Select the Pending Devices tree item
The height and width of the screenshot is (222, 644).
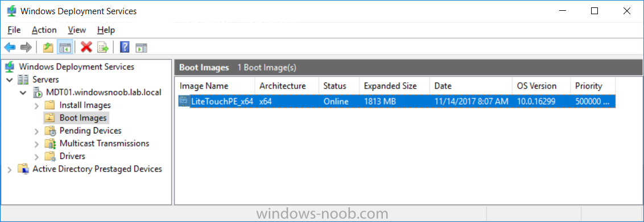[90, 131]
